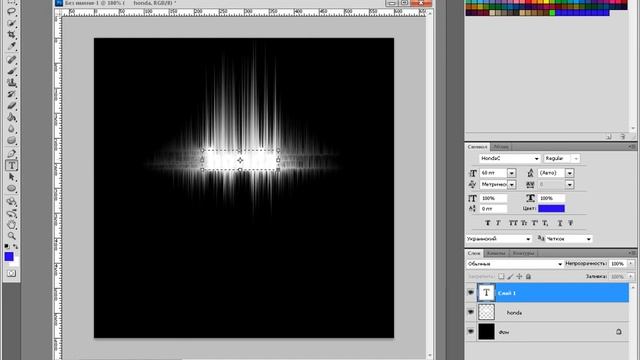
Task: Select the Horizontal Type tool
Action: (11, 165)
